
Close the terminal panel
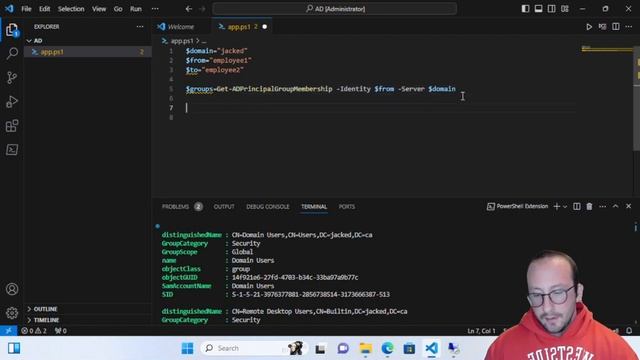click(x=629, y=207)
